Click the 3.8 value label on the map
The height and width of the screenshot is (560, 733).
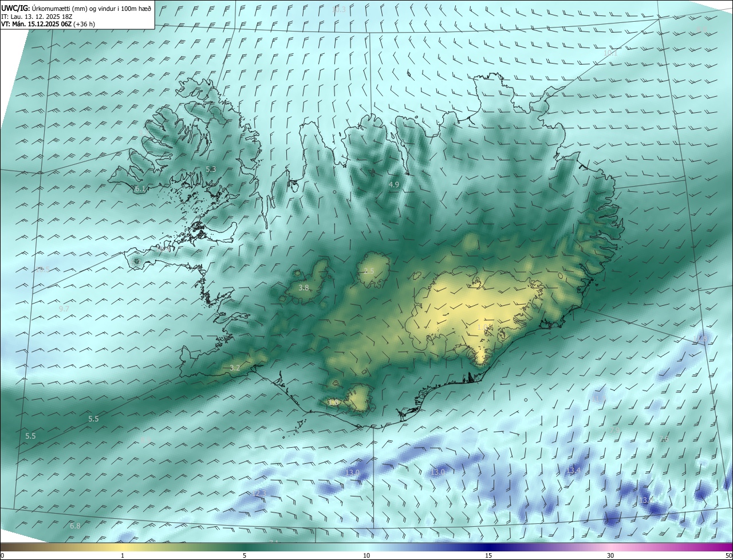[x=304, y=288]
